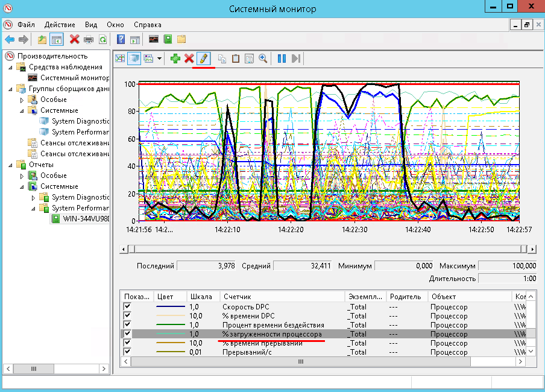Viewport: 545px width, 392px height.
Task: Click the red X Delete counter icon
Action: [189, 58]
